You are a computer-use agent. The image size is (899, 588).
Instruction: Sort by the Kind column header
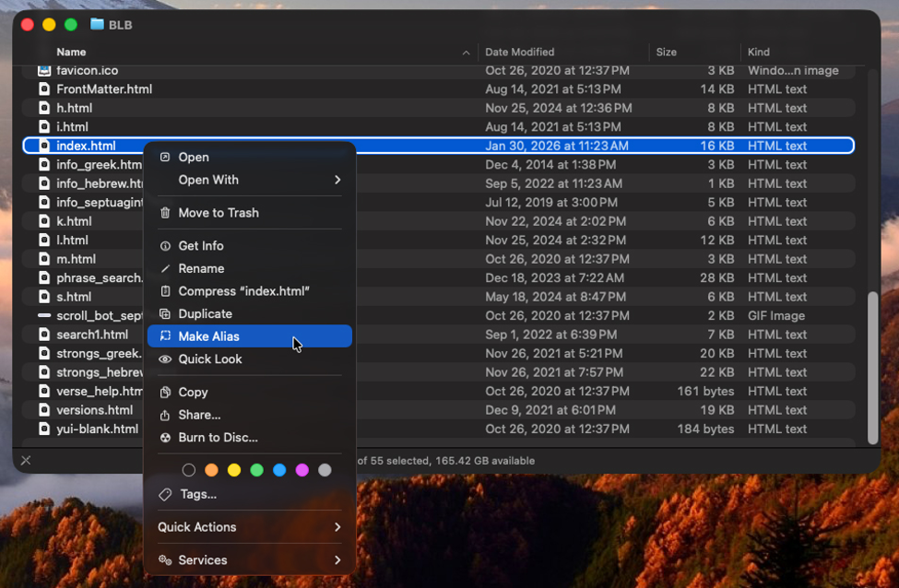coord(759,53)
